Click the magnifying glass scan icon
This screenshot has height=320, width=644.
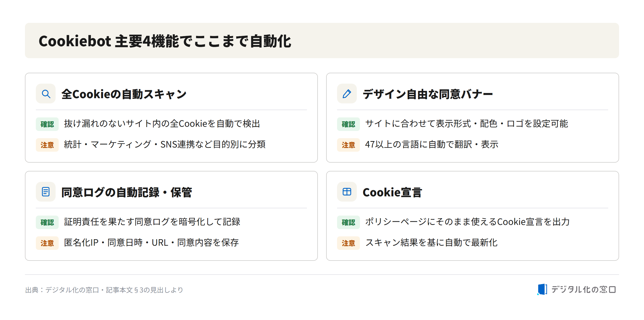[46, 94]
